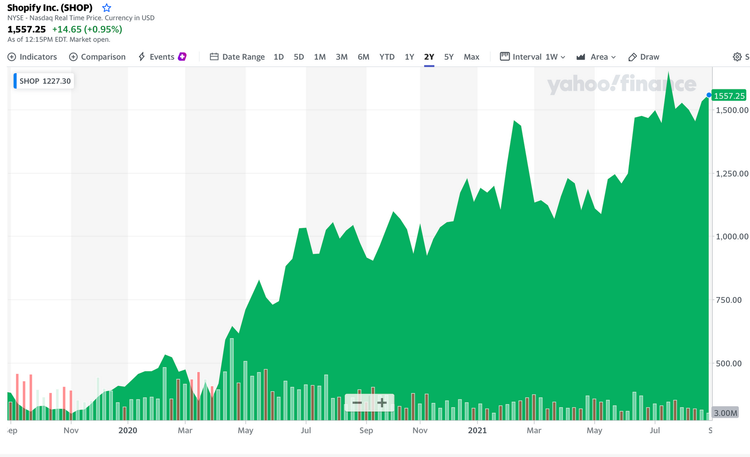Select the 5D time range
This screenshot has height=457, width=750.
coord(299,57)
